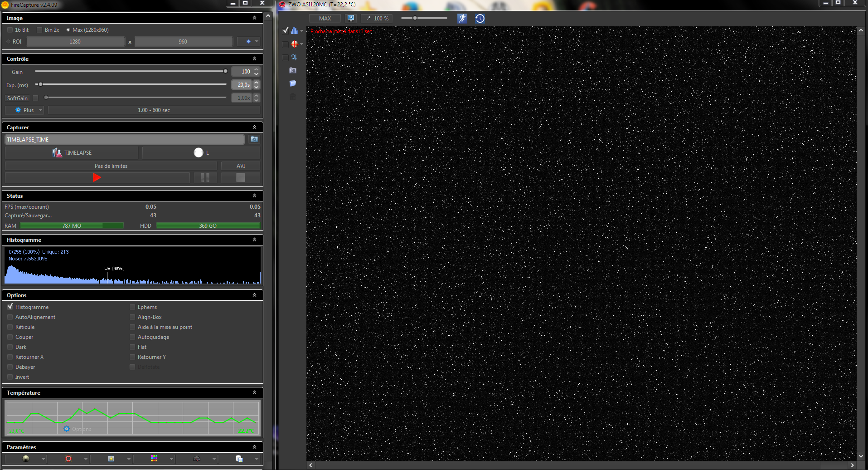
Task: Select the Max (1280x960) radio button
Action: coord(68,30)
